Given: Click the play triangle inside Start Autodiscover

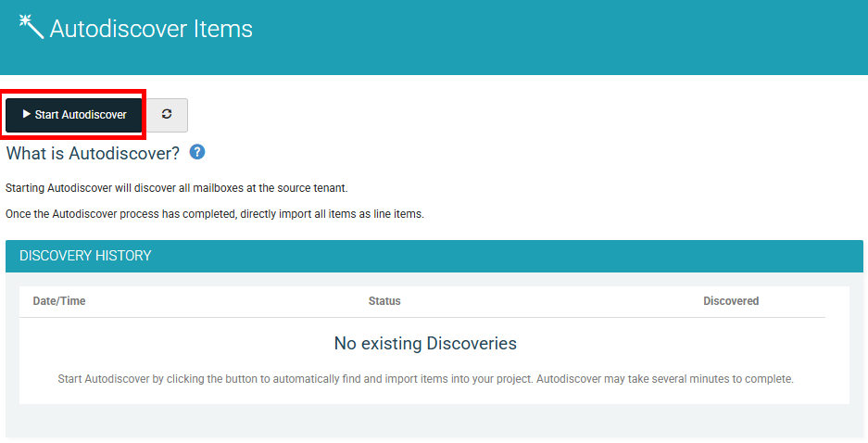Looking at the screenshot, I should pos(26,114).
